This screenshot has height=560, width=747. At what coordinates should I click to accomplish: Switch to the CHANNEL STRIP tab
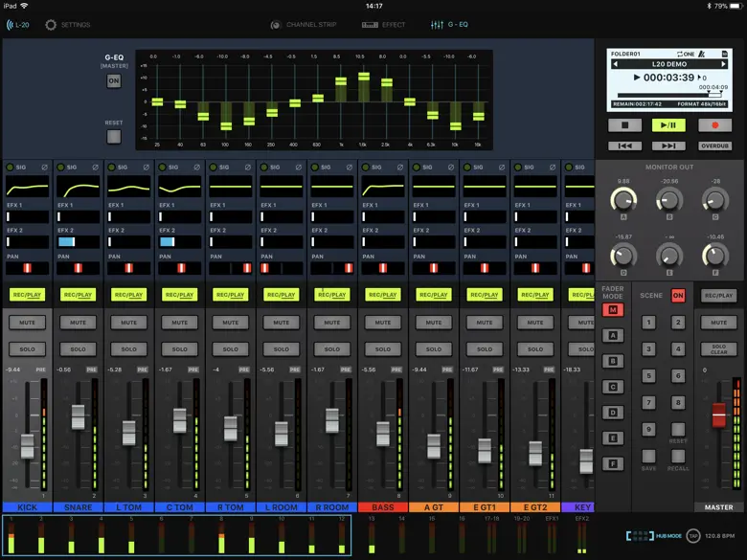(x=304, y=25)
